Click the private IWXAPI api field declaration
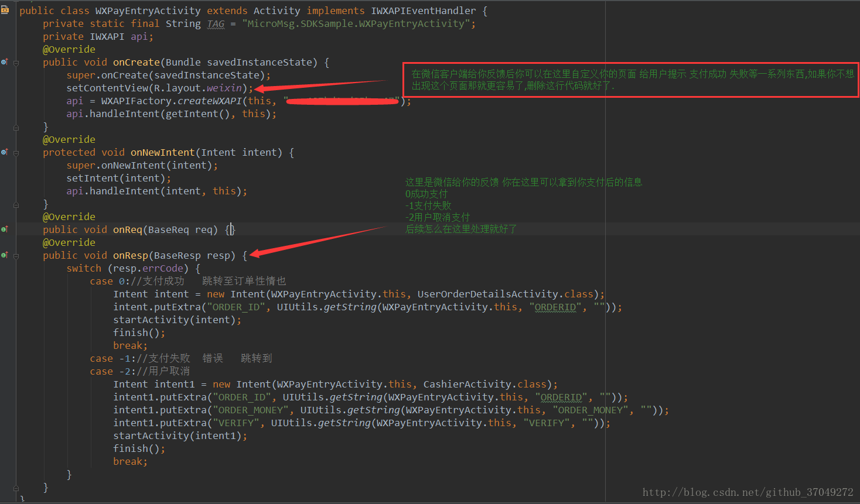860x504 pixels. tap(98, 36)
